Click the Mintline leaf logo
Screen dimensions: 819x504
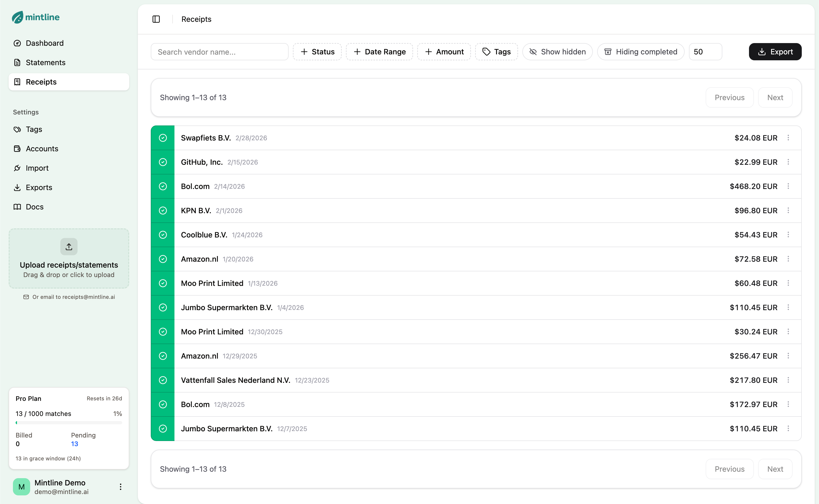(18, 17)
